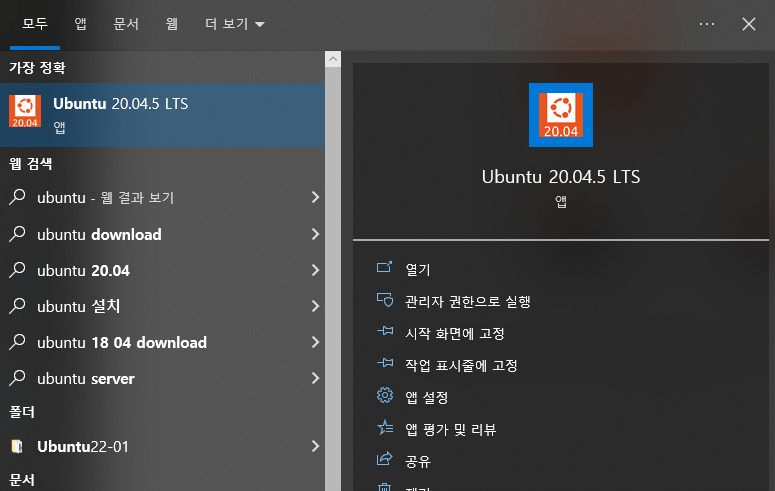775x491 pixels.
Task: Open Ubuntu 20.04.5 LTS best match result
Action: 162,115
